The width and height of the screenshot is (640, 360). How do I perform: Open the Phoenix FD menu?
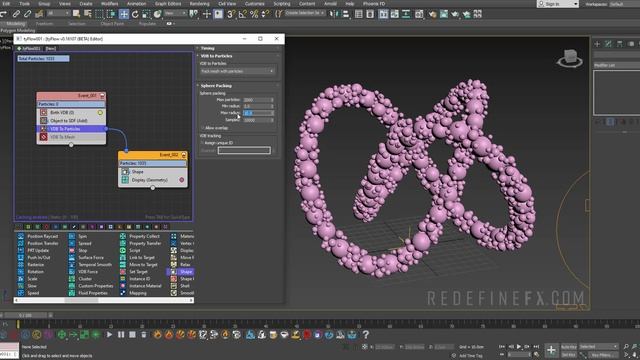pos(374,4)
